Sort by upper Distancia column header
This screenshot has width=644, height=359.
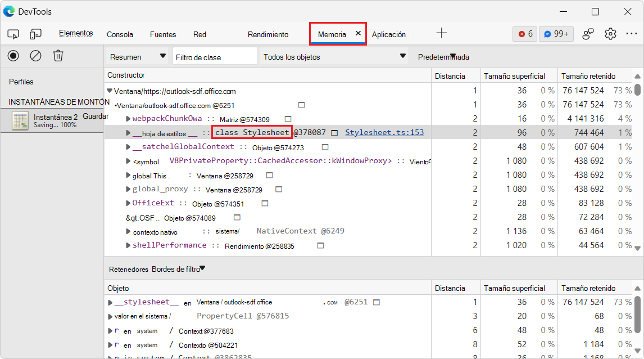tap(456, 75)
